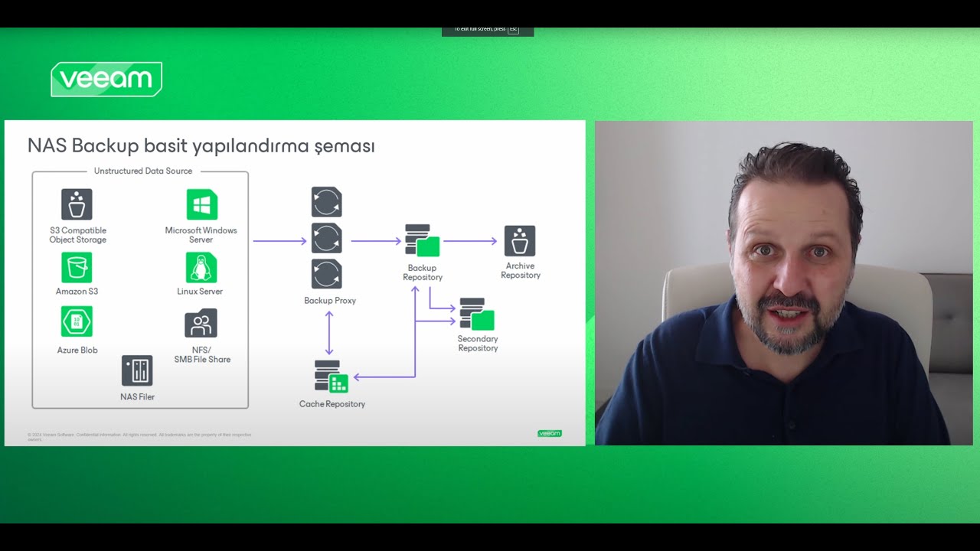Click the 'NAS Filer' label

coord(137,397)
